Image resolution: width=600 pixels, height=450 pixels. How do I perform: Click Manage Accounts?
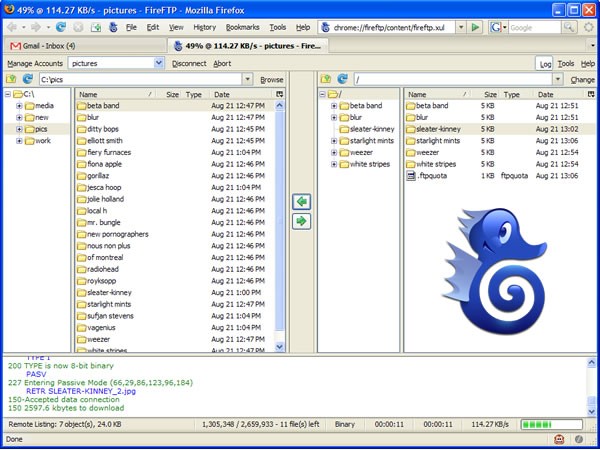tap(35, 64)
